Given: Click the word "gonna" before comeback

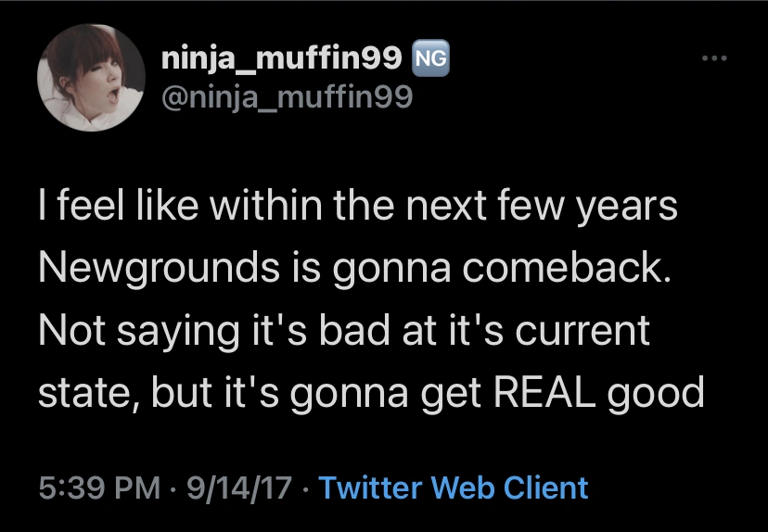Looking at the screenshot, I should tap(404, 270).
